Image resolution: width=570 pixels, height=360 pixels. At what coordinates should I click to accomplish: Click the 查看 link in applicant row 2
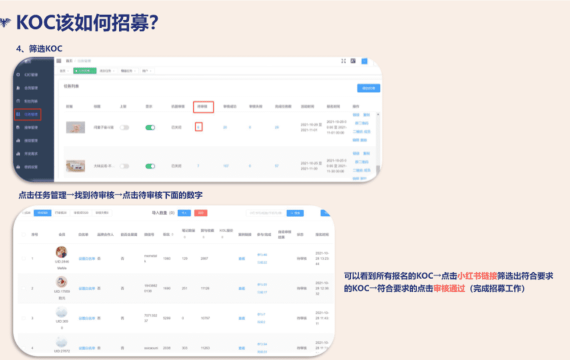coord(241,288)
